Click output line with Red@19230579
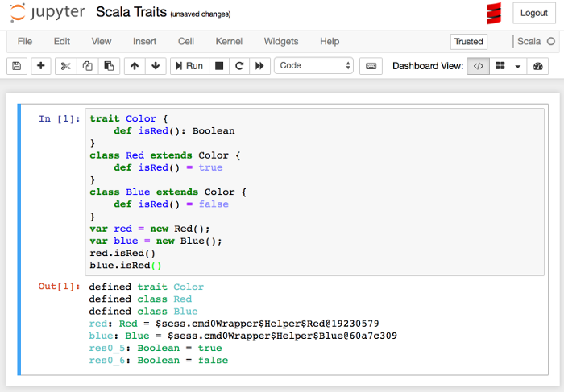 point(234,324)
